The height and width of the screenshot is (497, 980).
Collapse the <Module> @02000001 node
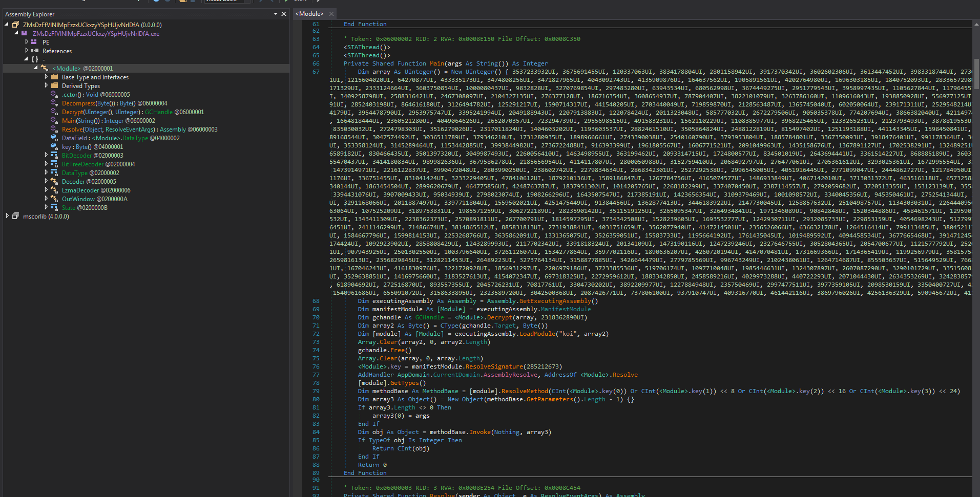[x=36, y=68]
